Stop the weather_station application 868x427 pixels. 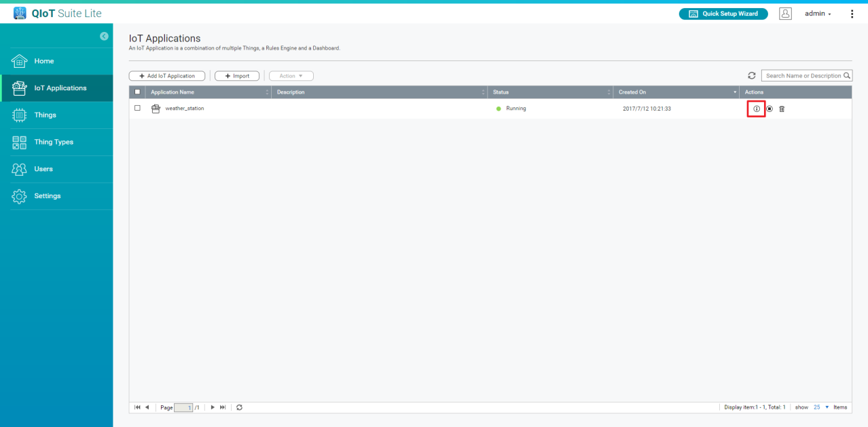[x=770, y=109]
